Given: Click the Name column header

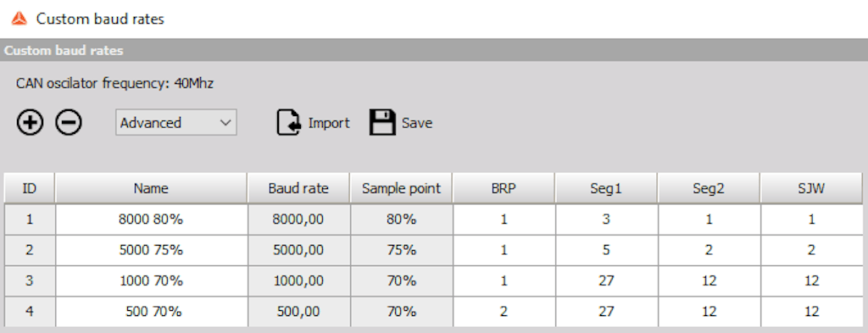Looking at the screenshot, I should tap(151, 189).
